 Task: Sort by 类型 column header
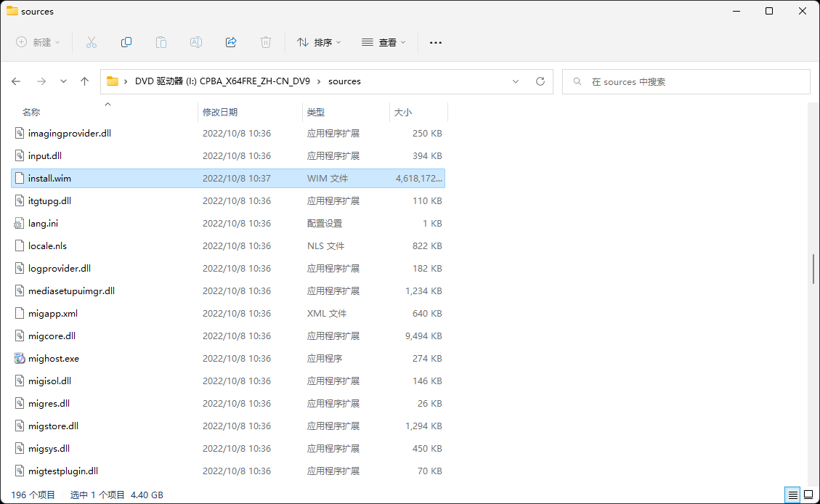(316, 112)
